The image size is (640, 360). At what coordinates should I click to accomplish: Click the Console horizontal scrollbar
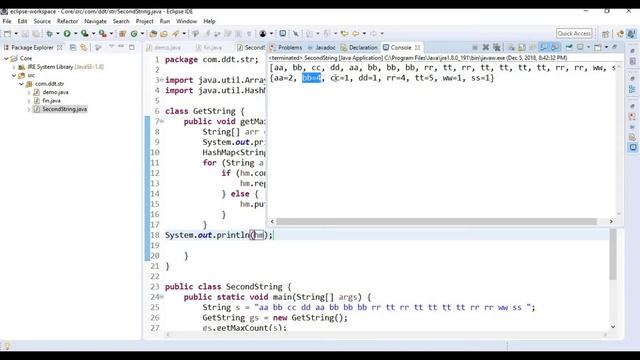(436, 221)
